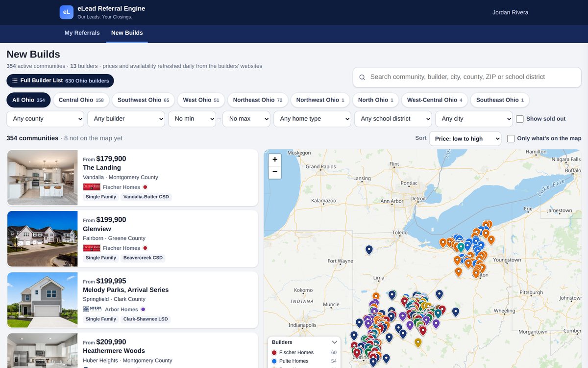This screenshot has width=588, height=368.
Task: Click Fischer Homes row in Builders legend
Action: pos(304,352)
